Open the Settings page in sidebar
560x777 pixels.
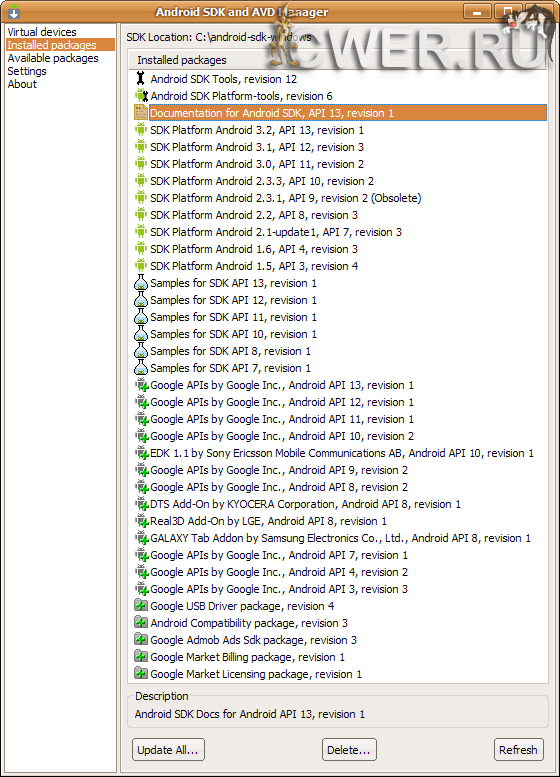click(27, 71)
